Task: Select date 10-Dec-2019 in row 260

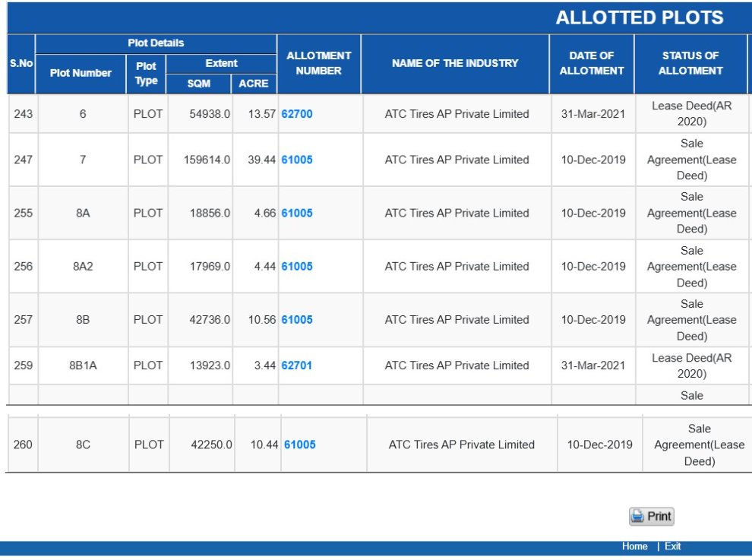Action: click(x=599, y=445)
